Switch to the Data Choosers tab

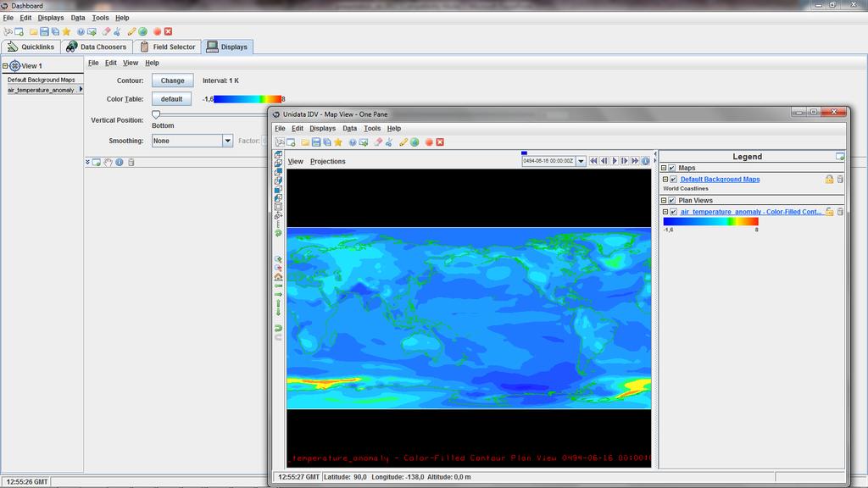97,47
